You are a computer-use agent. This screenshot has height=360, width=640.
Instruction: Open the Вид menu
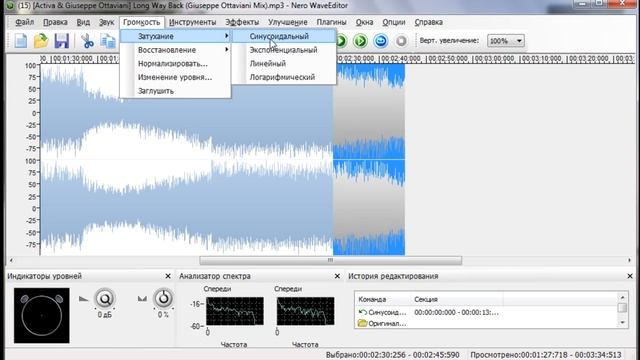click(x=83, y=22)
